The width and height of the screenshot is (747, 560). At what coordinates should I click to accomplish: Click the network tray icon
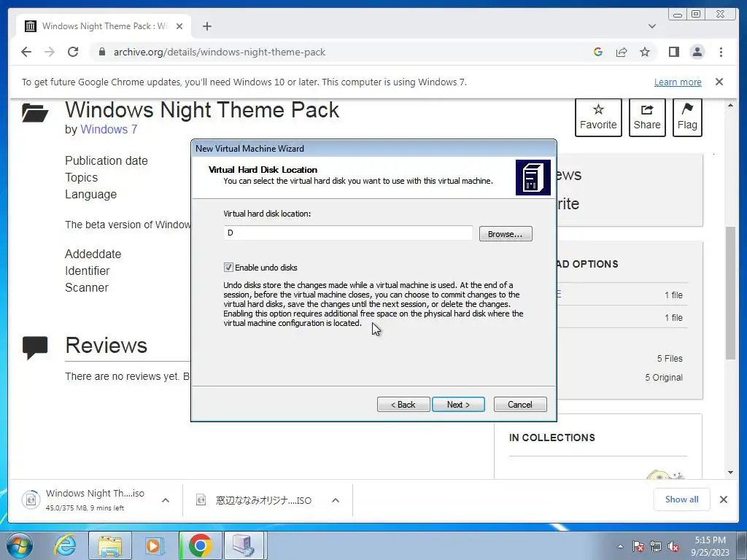pyautogui.click(x=656, y=546)
